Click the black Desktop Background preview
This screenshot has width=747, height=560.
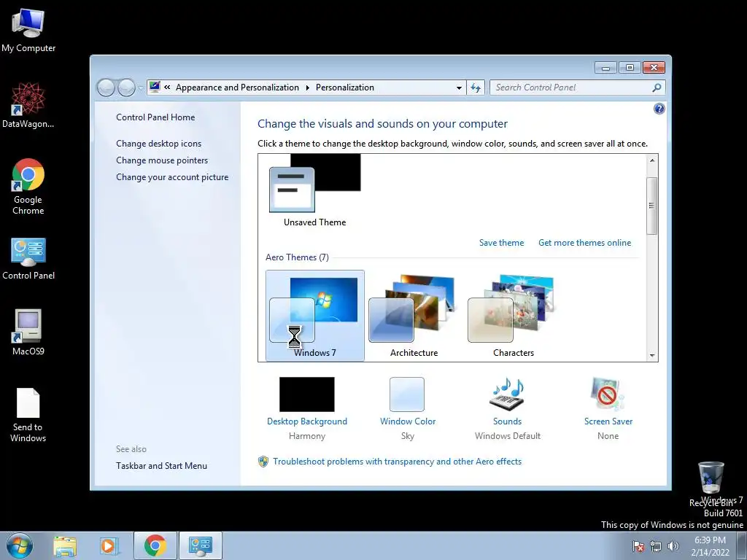[x=307, y=394]
